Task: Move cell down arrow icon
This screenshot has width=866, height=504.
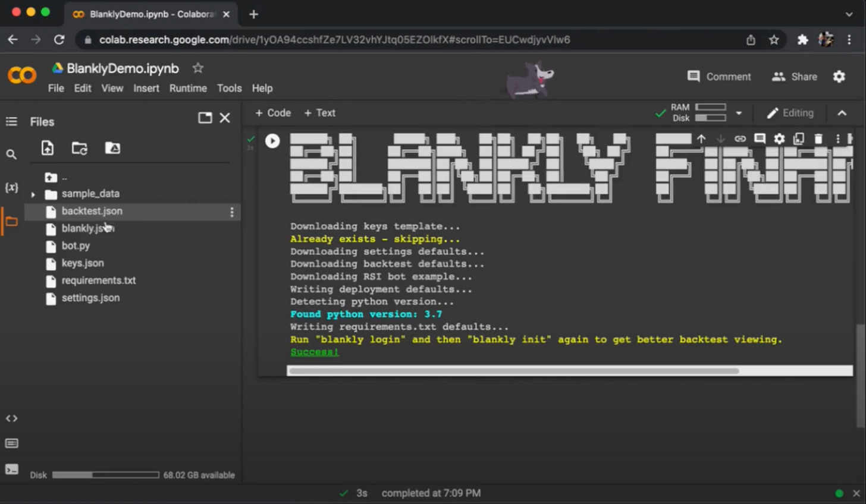Action: pyautogui.click(x=720, y=138)
